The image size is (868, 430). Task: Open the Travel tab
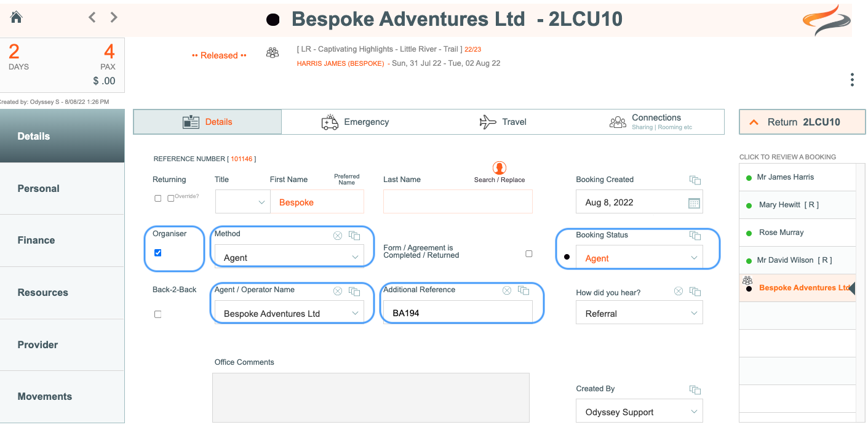(503, 122)
